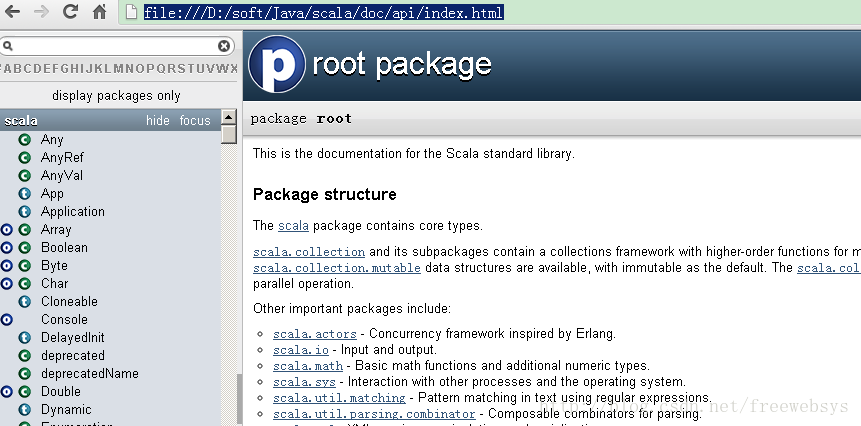Image resolution: width=861 pixels, height=426 pixels.
Task: Click the sidebar scrollbar up arrow
Action: click(x=229, y=116)
